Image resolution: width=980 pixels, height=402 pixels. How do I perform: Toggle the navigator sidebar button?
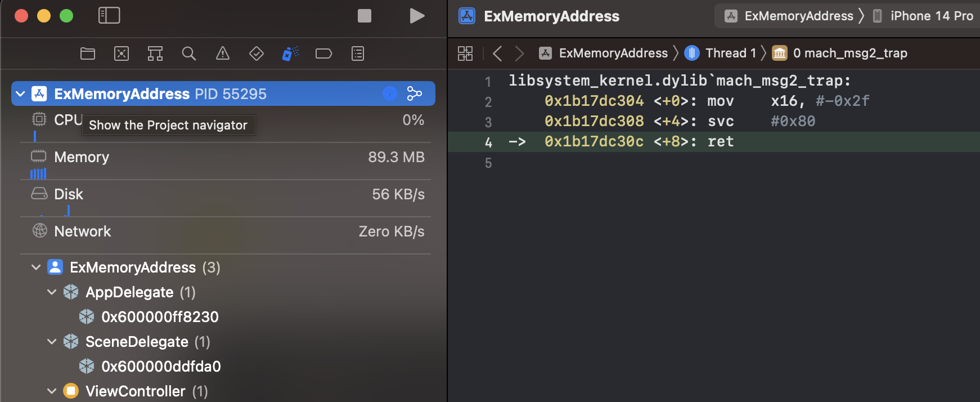[x=109, y=15]
